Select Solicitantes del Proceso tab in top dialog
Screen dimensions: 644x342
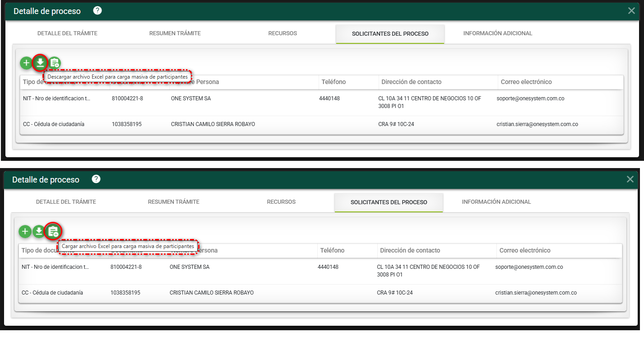pos(390,34)
